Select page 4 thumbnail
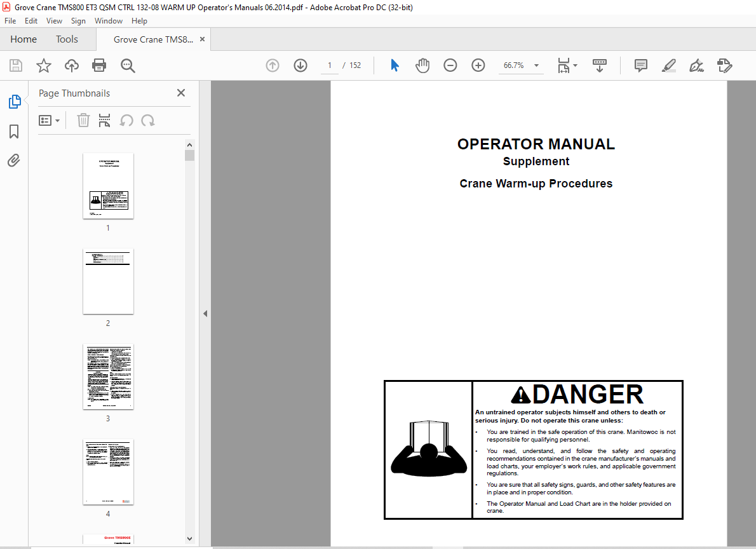Image resolution: width=756 pixels, height=549 pixels. coord(108,472)
